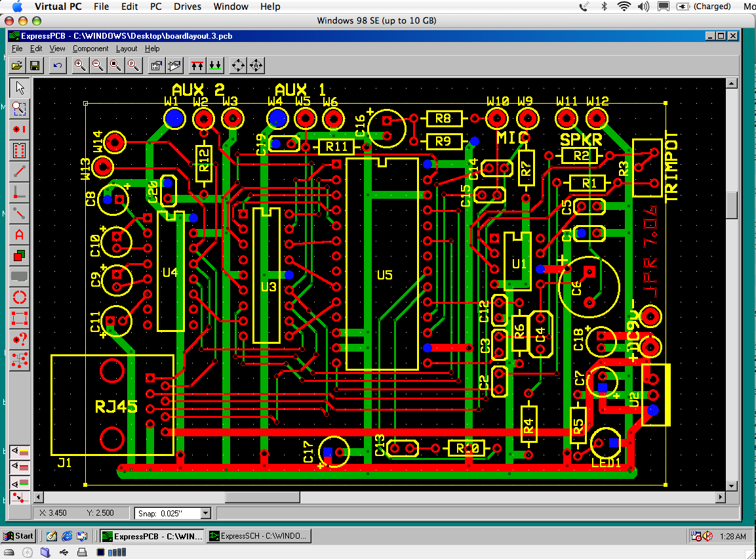The width and height of the screenshot is (756, 559).
Task: Click the horizontal scrollbar right arrow
Action: point(721,497)
